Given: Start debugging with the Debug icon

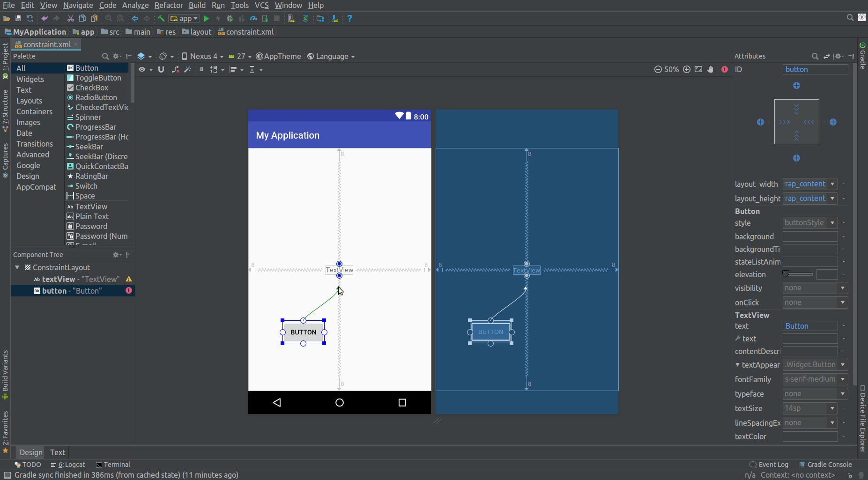Looking at the screenshot, I should 230,18.
